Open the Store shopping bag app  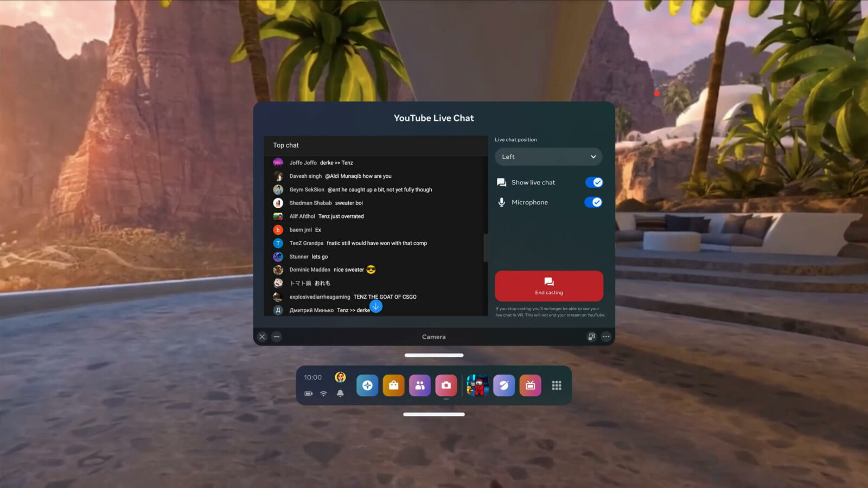coord(393,386)
